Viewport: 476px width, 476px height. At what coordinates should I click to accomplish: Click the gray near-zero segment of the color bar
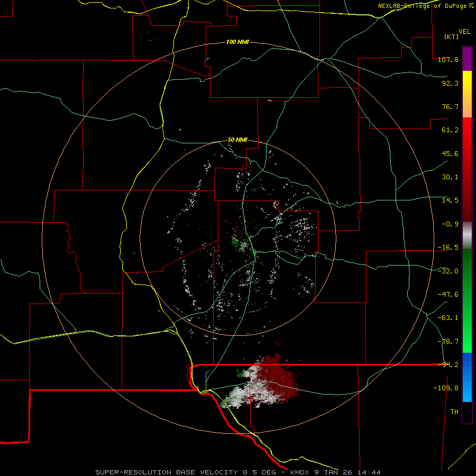click(x=467, y=235)
